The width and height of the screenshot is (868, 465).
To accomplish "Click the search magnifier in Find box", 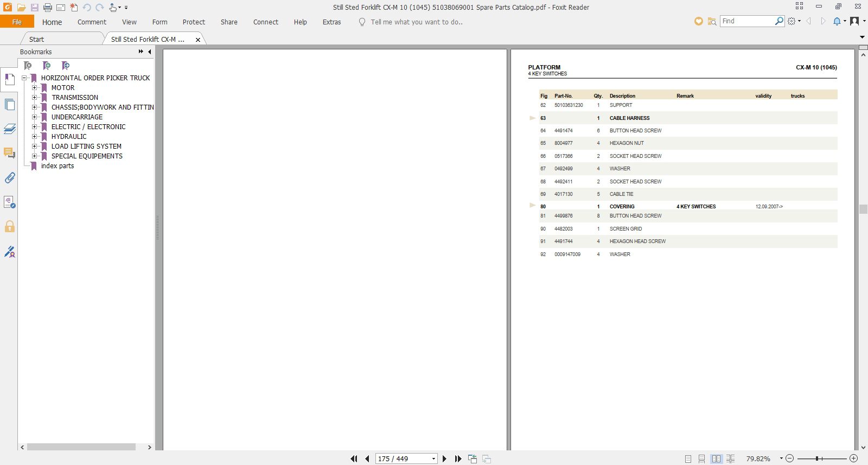I will tap(779, 21).
